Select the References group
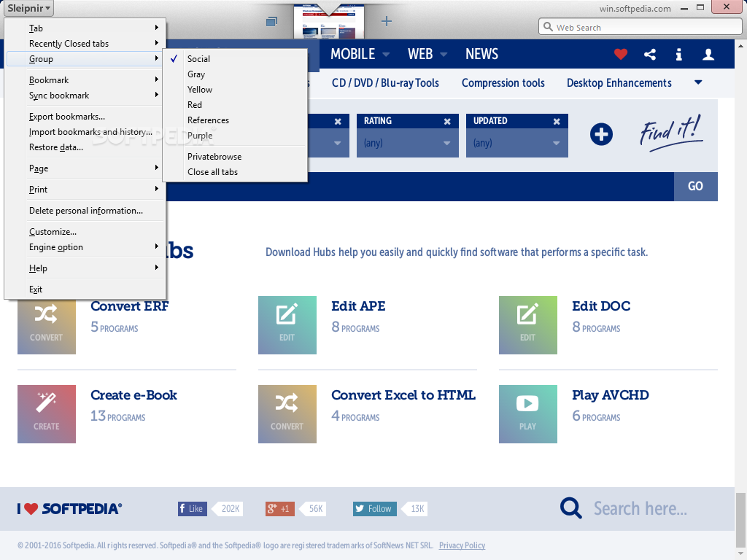747x560 pixels. point(235,120)
